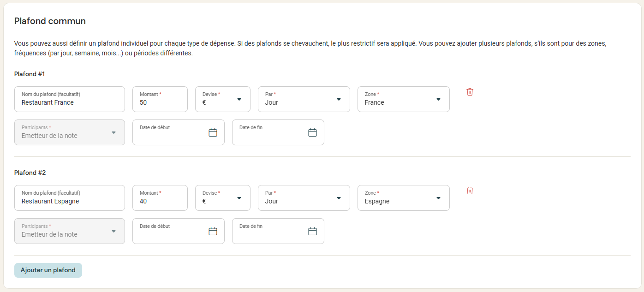Delete Plafond #1 with trash icon
This screenshot has width=644, height=292.
[470, 92]
